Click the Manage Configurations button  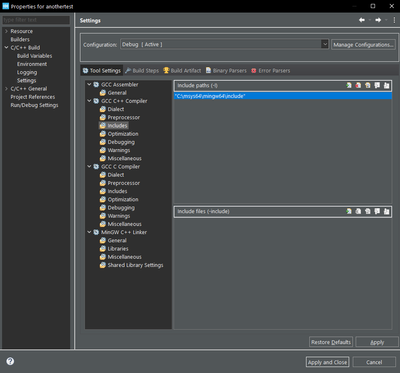[363, 45]
